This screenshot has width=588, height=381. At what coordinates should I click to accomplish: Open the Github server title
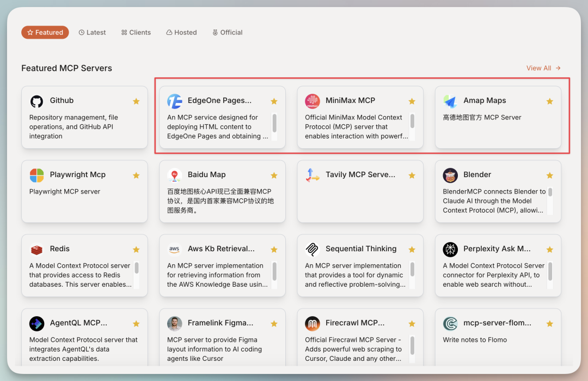pos(62,100)
